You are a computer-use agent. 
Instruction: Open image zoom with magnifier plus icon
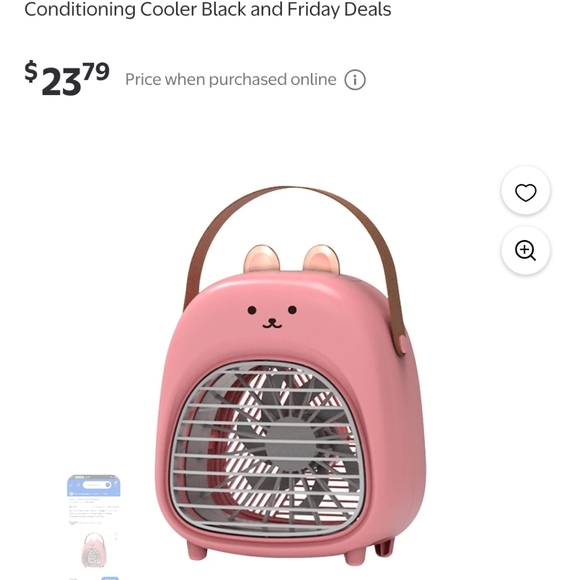pyautogui.click(x=525, y=250)
